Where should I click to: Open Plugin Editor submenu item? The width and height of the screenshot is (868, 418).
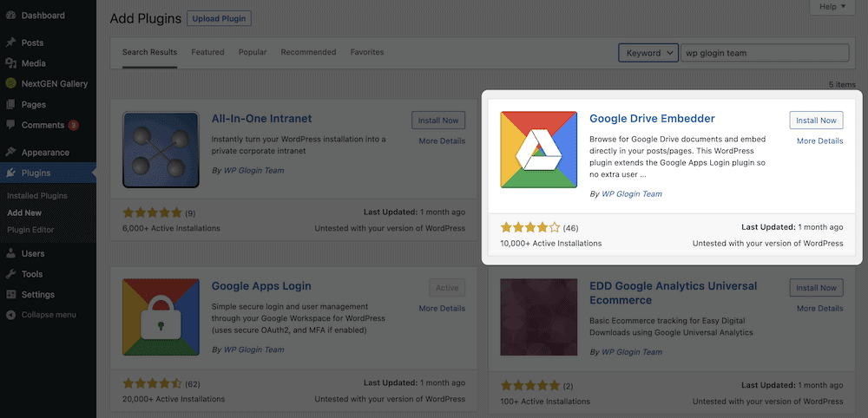30,230
